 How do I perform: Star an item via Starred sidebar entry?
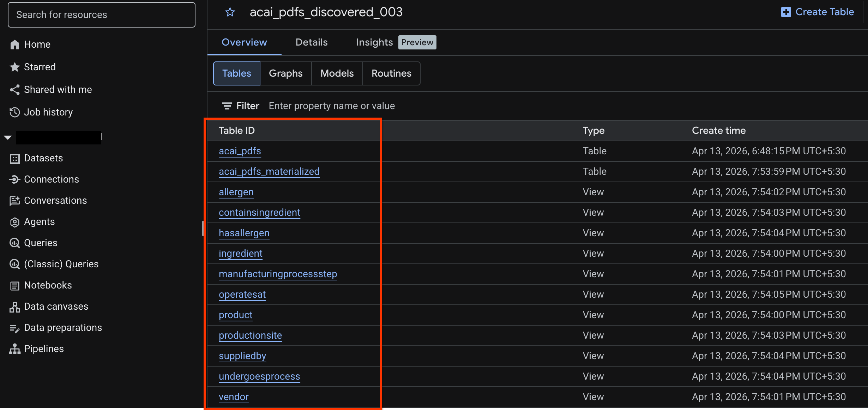pos(40,67)
